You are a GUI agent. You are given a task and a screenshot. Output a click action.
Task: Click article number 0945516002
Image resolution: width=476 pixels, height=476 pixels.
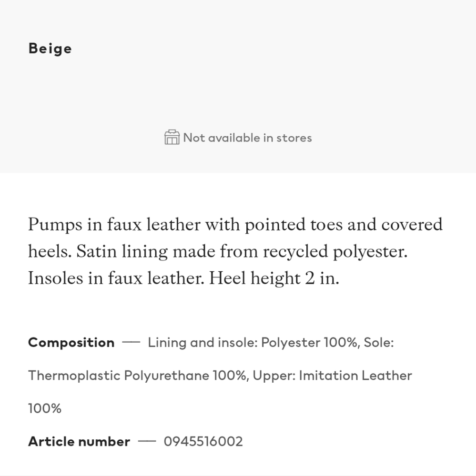tap(203, 441)
